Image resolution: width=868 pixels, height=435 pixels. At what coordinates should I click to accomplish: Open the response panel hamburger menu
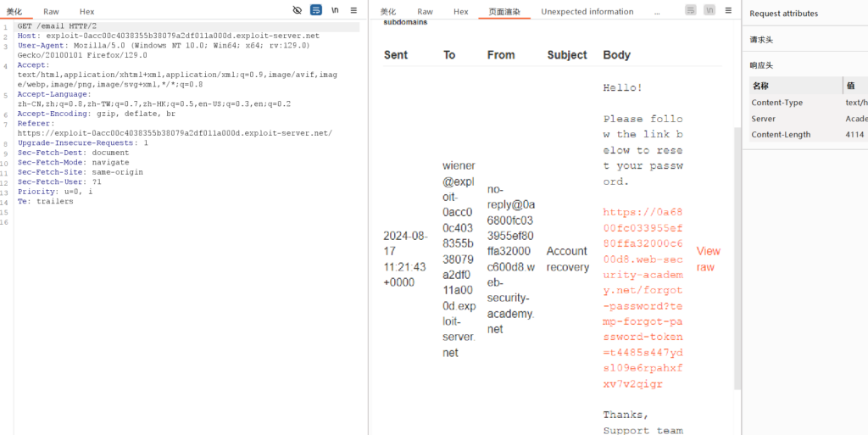[727, 10]
